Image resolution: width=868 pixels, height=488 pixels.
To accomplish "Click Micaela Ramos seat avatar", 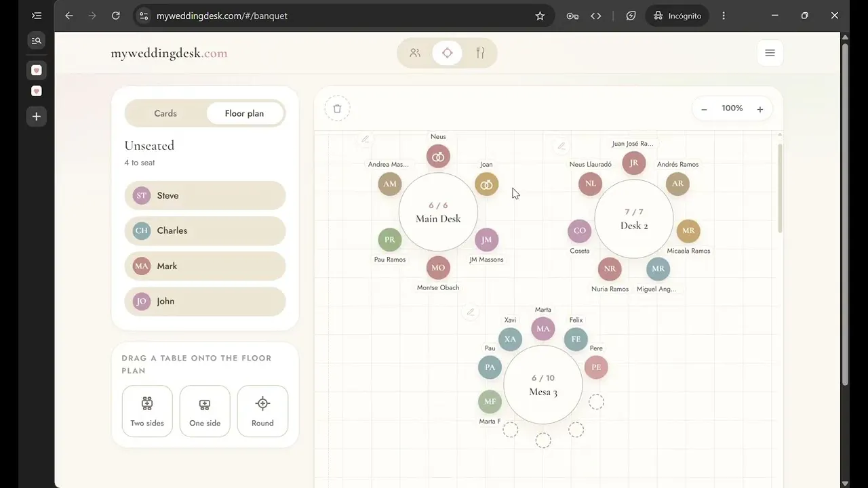I will coord(688,230).
